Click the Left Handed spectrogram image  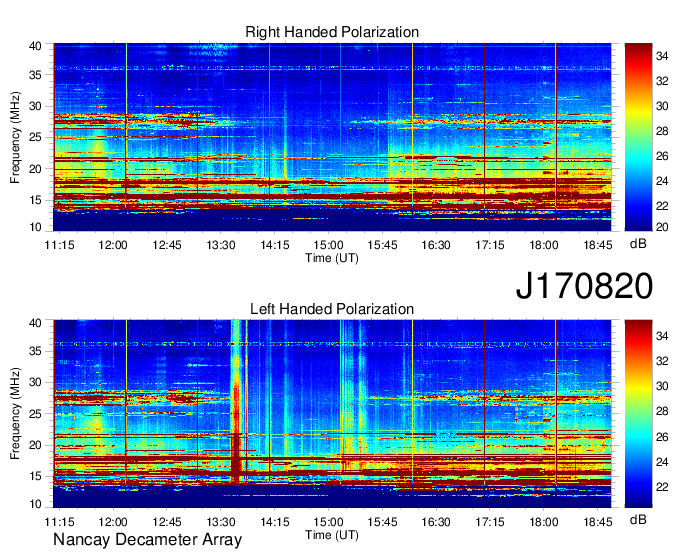point(332,414)
